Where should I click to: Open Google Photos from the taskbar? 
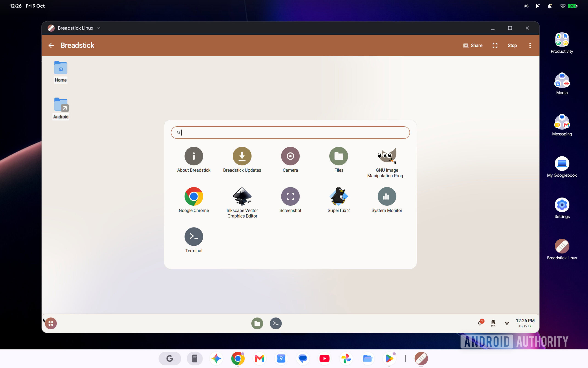(346, 358)
